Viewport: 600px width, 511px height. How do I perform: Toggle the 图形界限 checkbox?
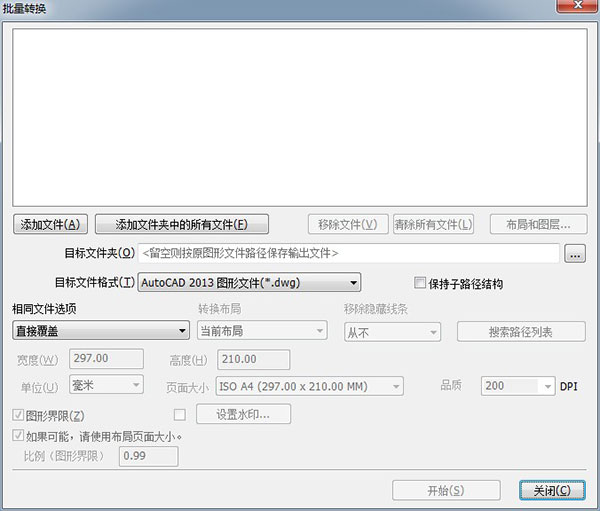point(18,415)
